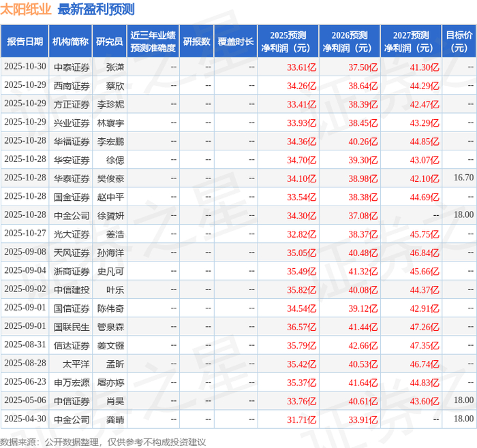
Task: Click analyst name 史凡可
Action: (x=110, y=271)
